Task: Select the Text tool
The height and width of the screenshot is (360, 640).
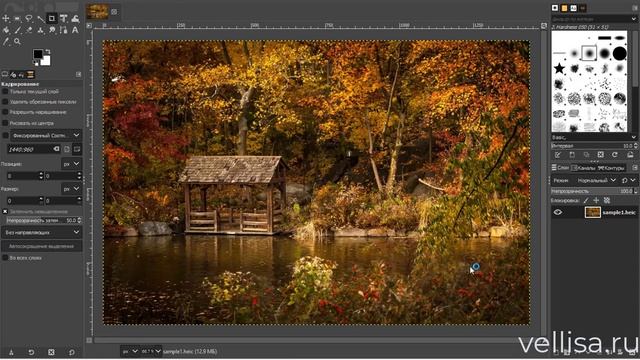Action: [x=75, y=30]
